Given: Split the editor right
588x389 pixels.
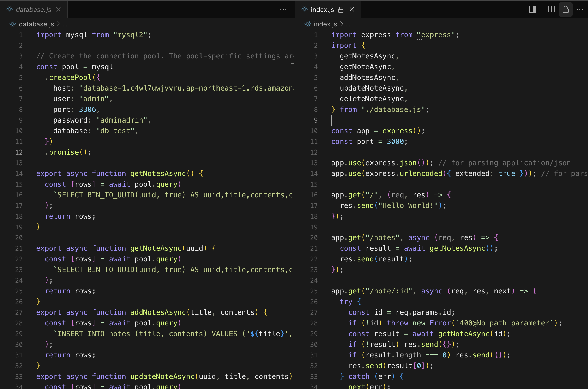Looking at the screenshot, I should (x=551, y=10).
